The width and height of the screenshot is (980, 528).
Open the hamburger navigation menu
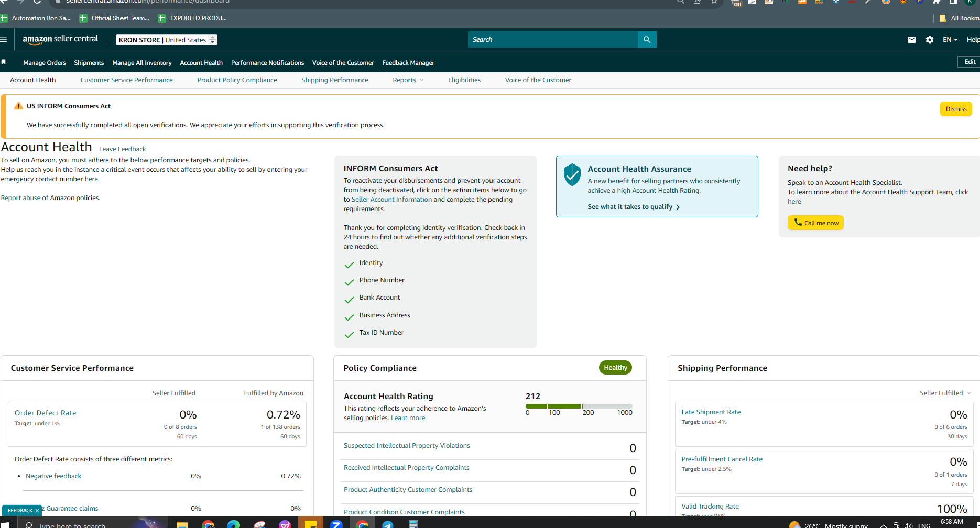[x=4, y=40]
